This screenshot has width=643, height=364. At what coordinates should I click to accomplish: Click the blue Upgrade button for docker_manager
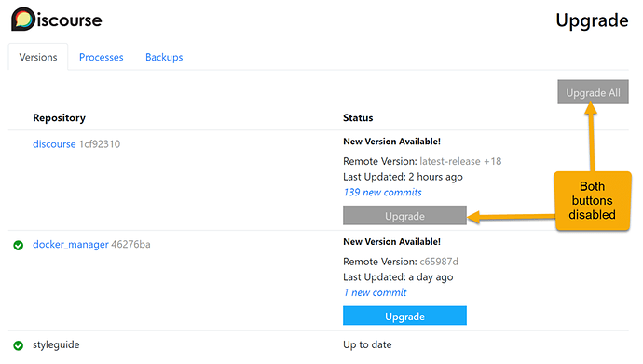[404, 317]
